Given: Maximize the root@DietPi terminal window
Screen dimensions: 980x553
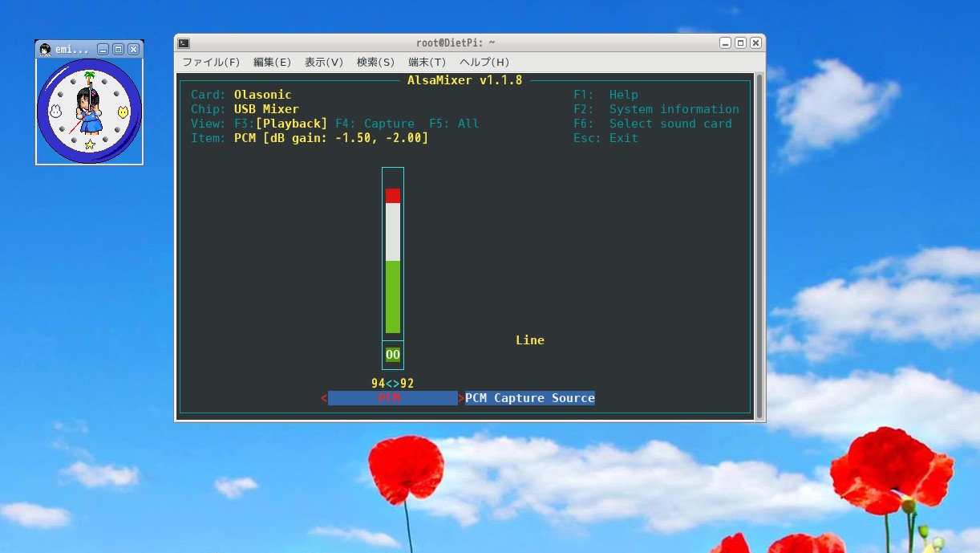Looking at the screenshot, I should click(740, 43).
